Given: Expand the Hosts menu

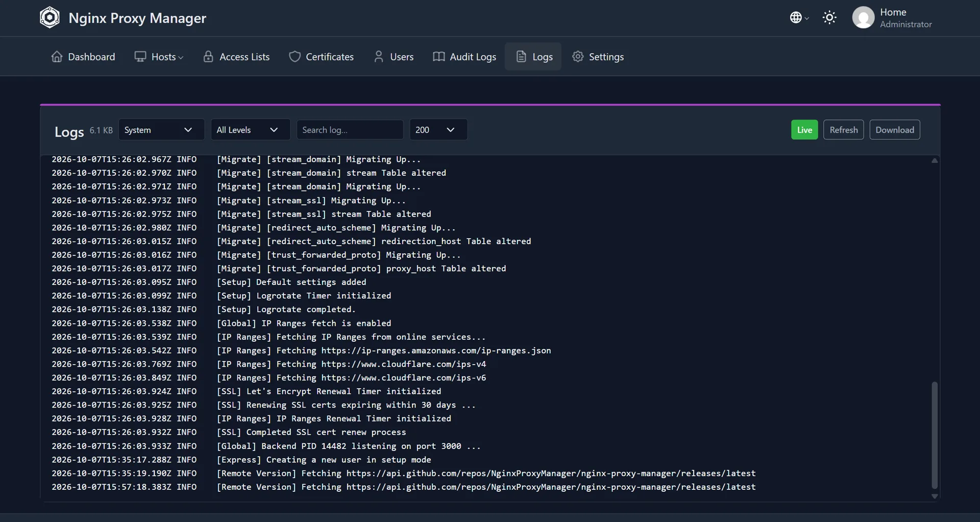Looking at the screenshot, I should click(159, 57).
